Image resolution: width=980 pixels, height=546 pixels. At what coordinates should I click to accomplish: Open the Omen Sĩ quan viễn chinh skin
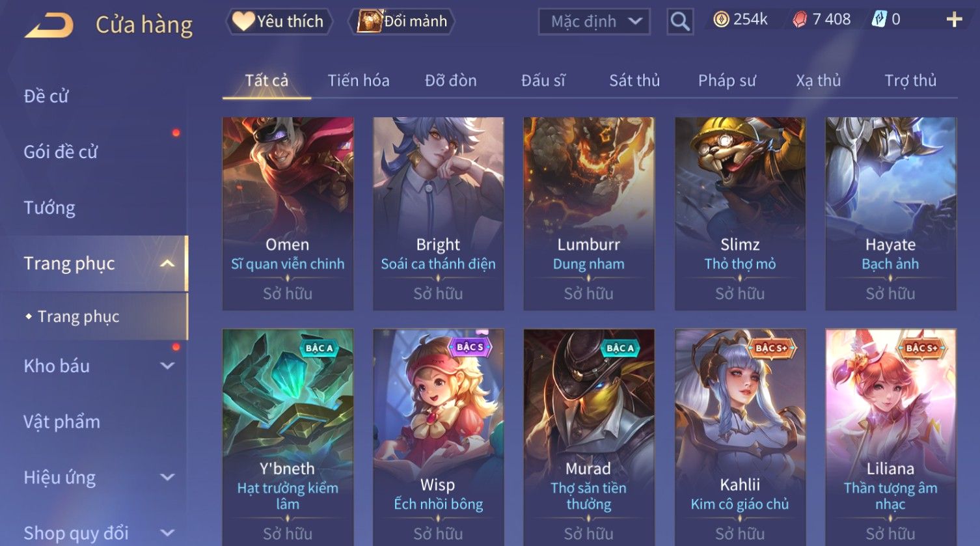click(288, 213)
